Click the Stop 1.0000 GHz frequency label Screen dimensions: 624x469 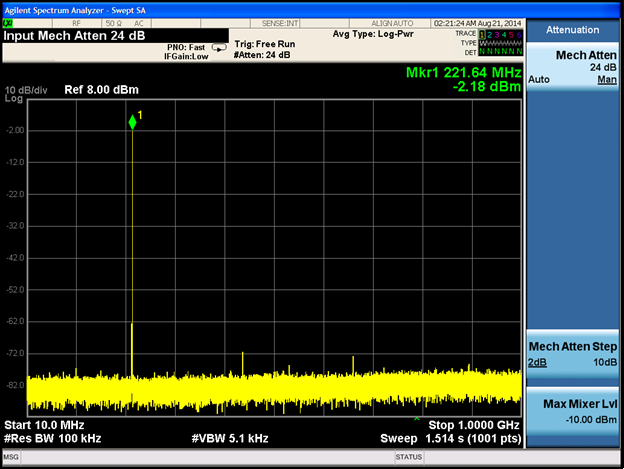tap(474, 425)
